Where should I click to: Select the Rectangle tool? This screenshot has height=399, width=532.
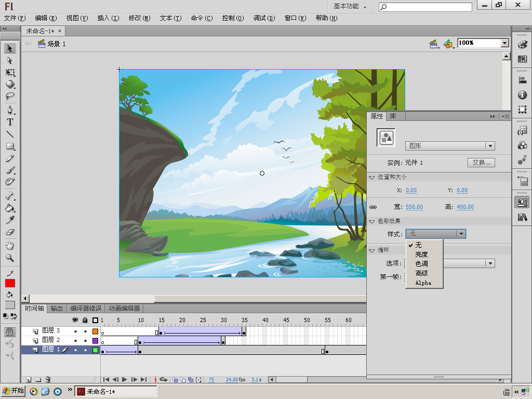coord(10,146)
